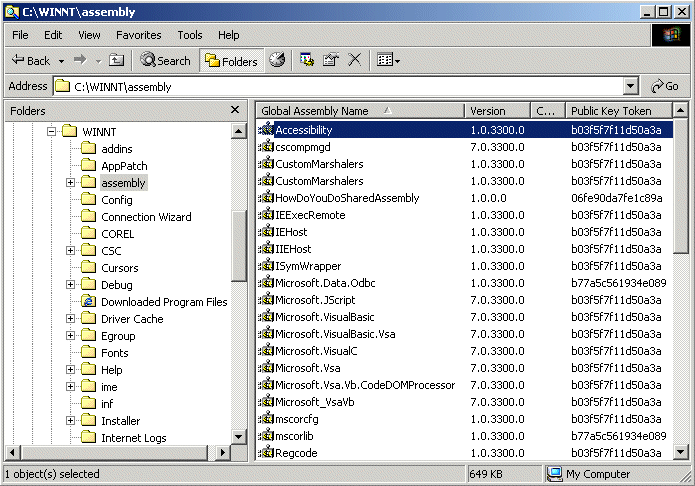This screenshot has height=486, width=695.
Task: Toggle the Folders pane button
Action: coord(231,61)
